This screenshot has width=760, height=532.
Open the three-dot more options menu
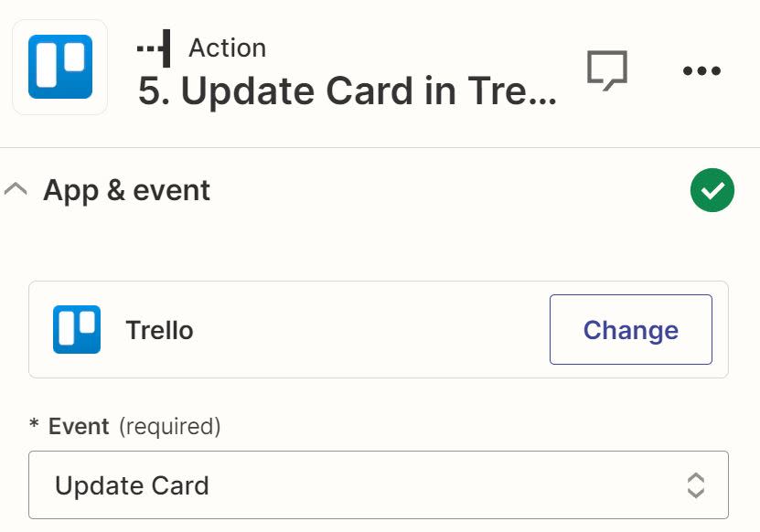701,70
